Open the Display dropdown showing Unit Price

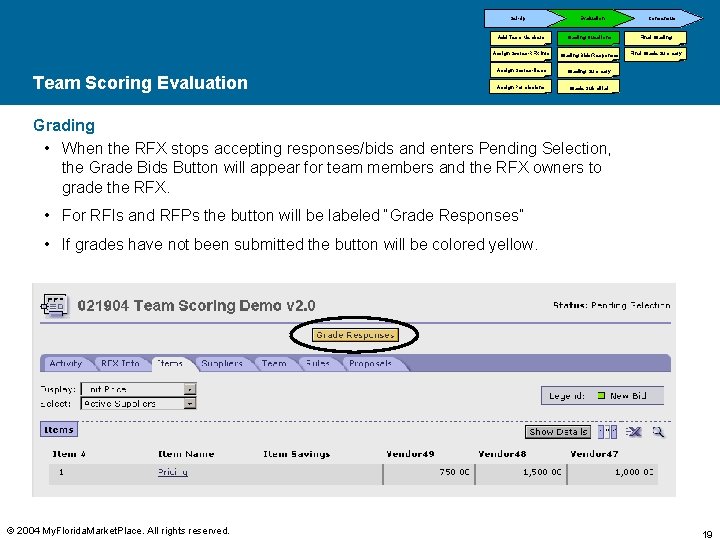coord(138,389)
